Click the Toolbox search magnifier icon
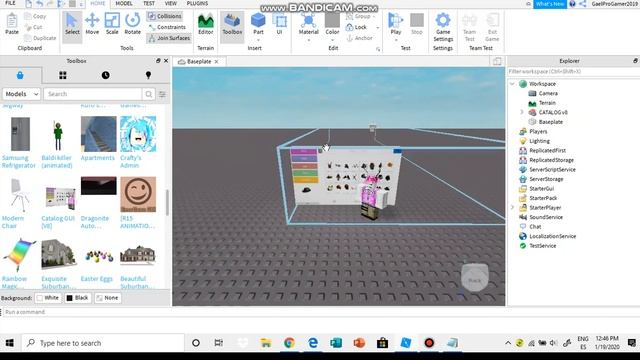 pyautogui.click(x=149, y=94)
